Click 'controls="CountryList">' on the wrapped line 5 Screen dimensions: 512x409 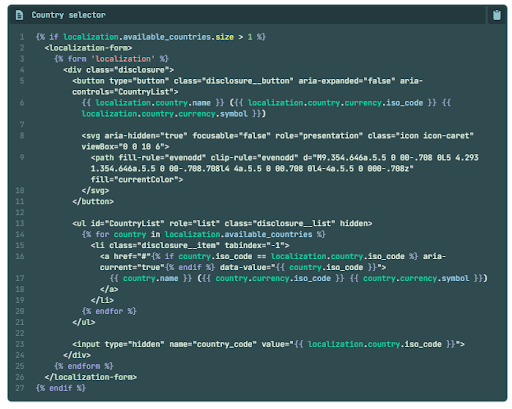click(x=125, y=92)
